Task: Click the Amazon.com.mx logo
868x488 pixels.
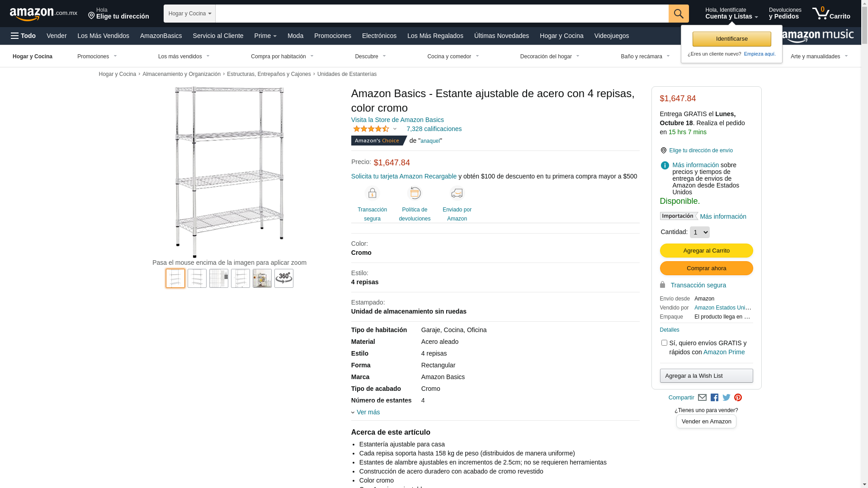Action: click(43, 14)
